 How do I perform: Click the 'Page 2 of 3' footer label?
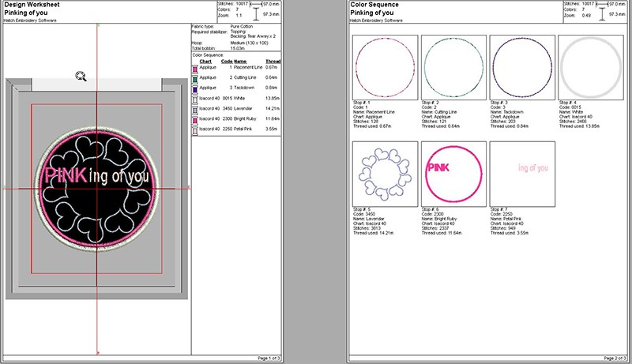pyautogui.click(x=610, y=358)
